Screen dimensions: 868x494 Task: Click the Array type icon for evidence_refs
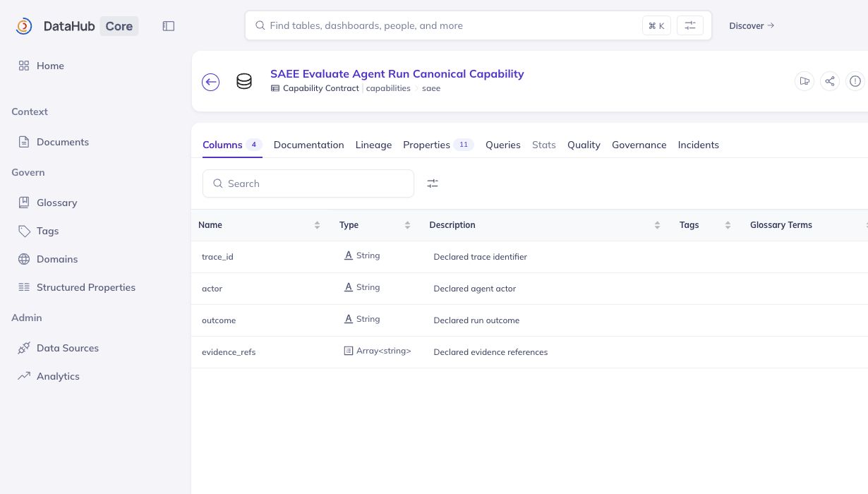(x=348, y=351)
